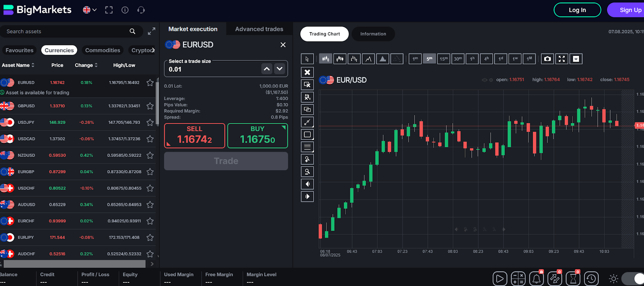Zoom in on the chart
Image resolution: width=644 pixels, height=286 pixels.
[307, 159]
